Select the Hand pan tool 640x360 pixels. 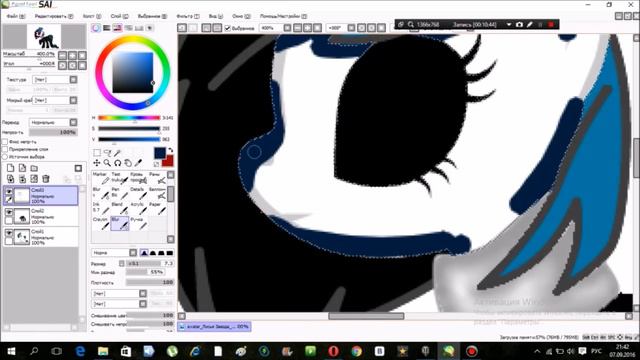[128, 163]
